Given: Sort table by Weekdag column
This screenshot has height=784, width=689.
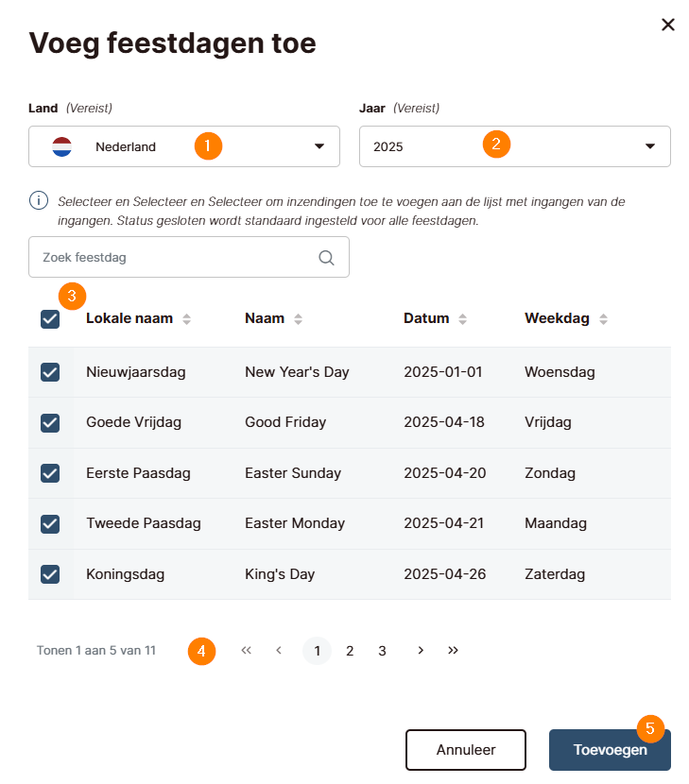Looking at the screenshot, I should [603, 319].
